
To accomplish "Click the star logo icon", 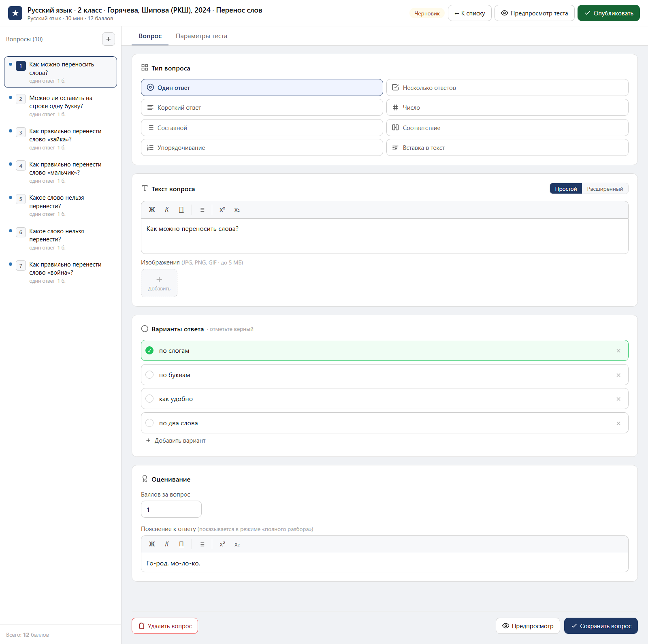I will (x=15, y=13).
